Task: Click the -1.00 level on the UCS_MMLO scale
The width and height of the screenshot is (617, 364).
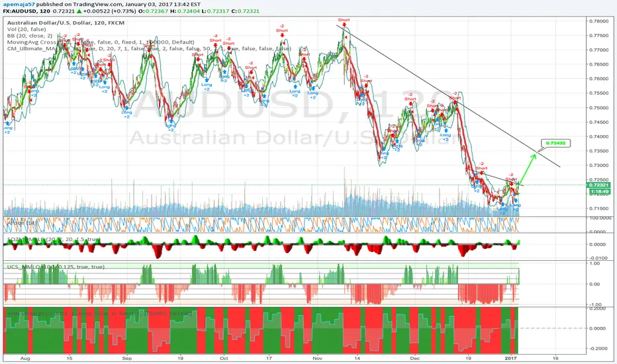Action: pyautogui.click(x=594, y=304)
